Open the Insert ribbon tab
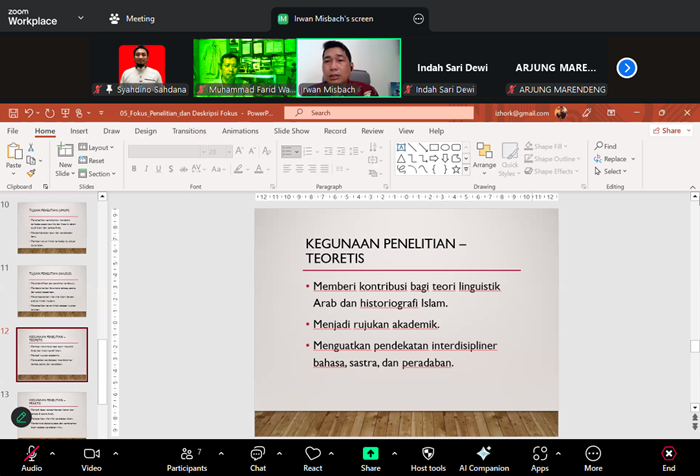Image resolution: width=700 pixels, height=476 pixels. coord(79,131)
